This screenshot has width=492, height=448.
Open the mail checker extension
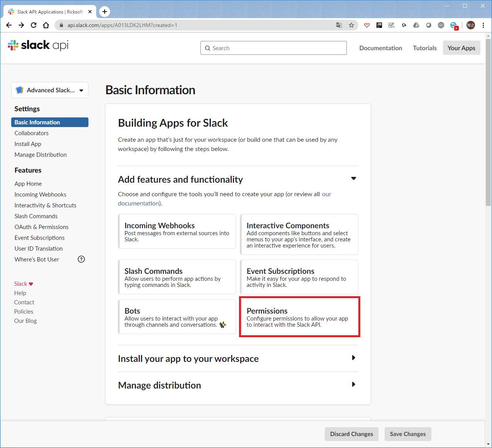[392, 25]
